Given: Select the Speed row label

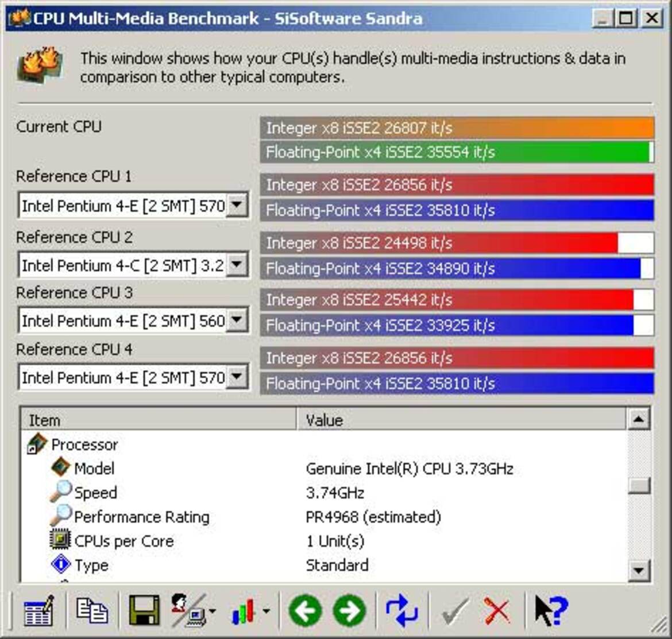Looking at the screenshot, I should [95, 493].
